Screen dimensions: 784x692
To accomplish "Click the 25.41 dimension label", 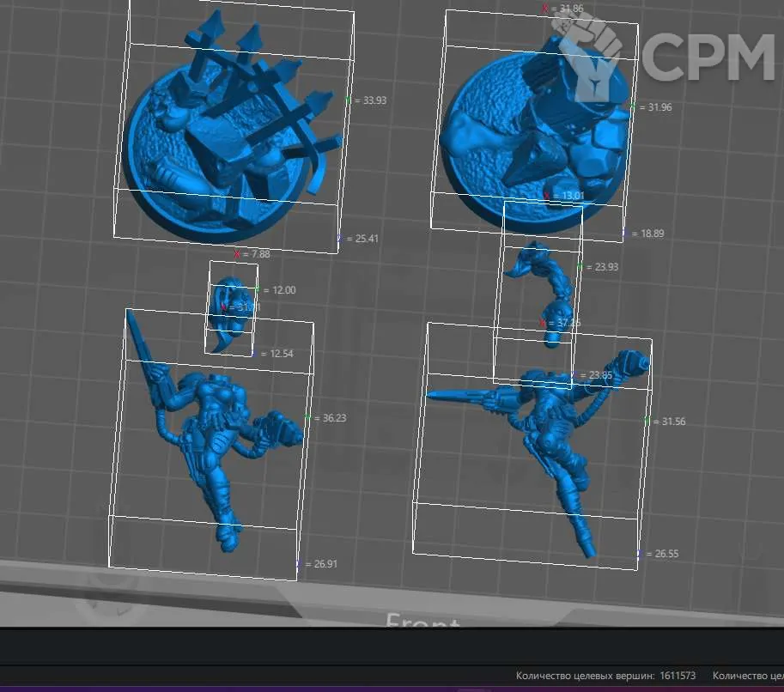I will tap(366, 238).
